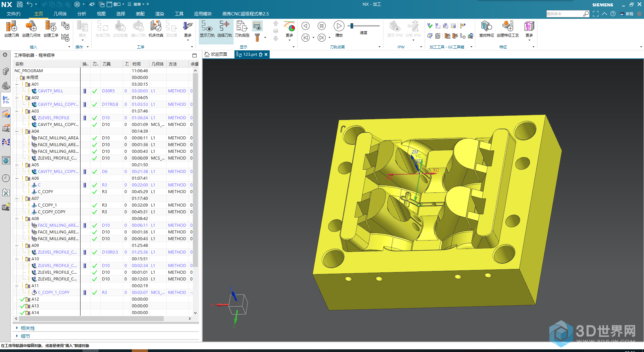The width and height of the screenshot is (644, 352).
Task: Switch to the 渲染 ribbon tab
Action: [160, 14]
